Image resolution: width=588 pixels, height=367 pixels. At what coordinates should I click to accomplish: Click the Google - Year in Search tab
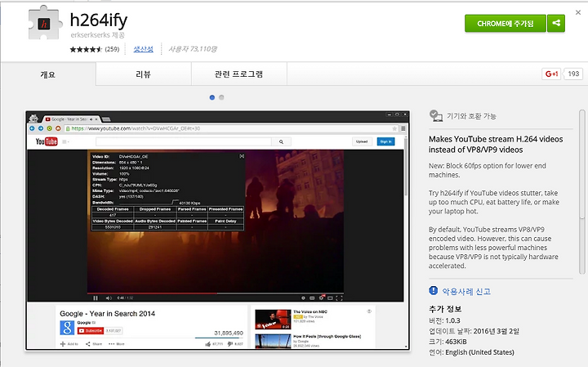point(70,119)
